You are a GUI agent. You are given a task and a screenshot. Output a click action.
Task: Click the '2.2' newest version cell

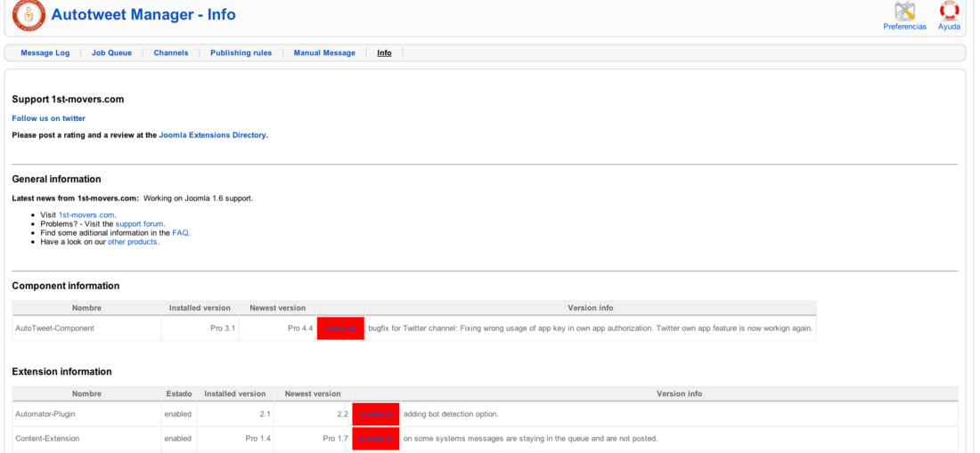pyautogui.click(x=313, y=415)
